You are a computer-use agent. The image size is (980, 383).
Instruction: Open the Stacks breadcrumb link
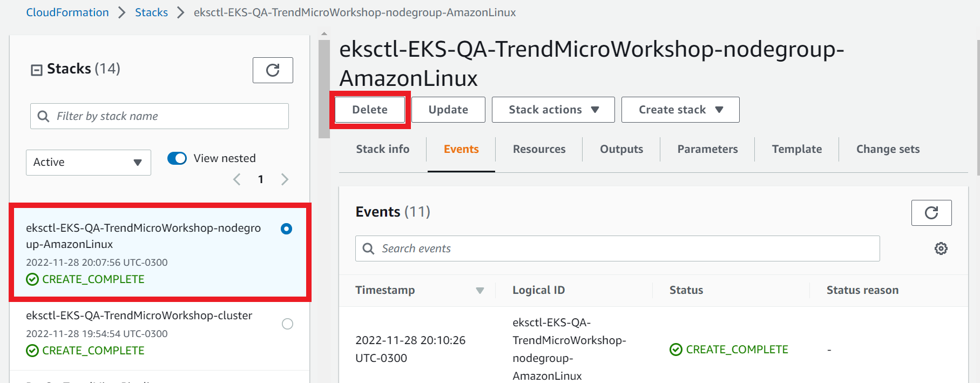151,12
